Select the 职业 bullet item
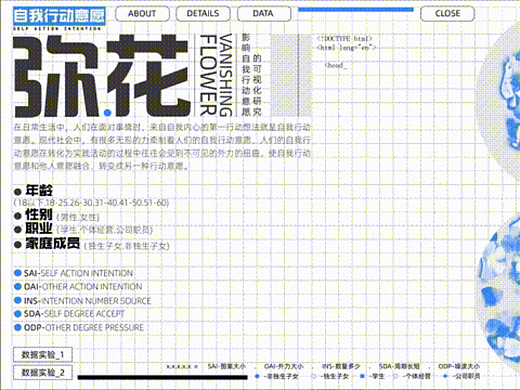Viewport: 520px width, 390px height. pos(33,229)
